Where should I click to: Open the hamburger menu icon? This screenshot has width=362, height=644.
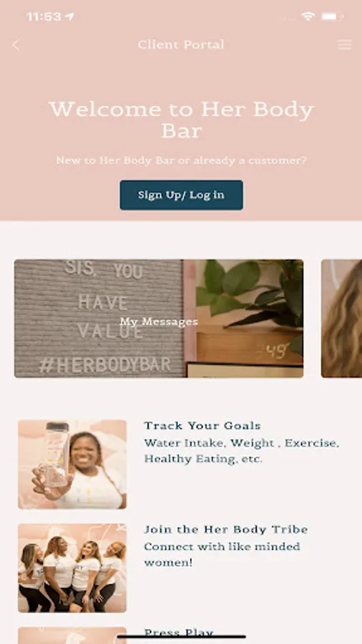344,45
